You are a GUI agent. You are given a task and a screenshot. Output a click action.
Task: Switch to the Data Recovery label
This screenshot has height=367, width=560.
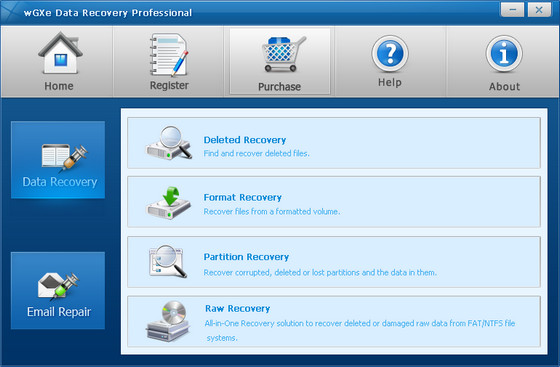[x=60, y=182]
